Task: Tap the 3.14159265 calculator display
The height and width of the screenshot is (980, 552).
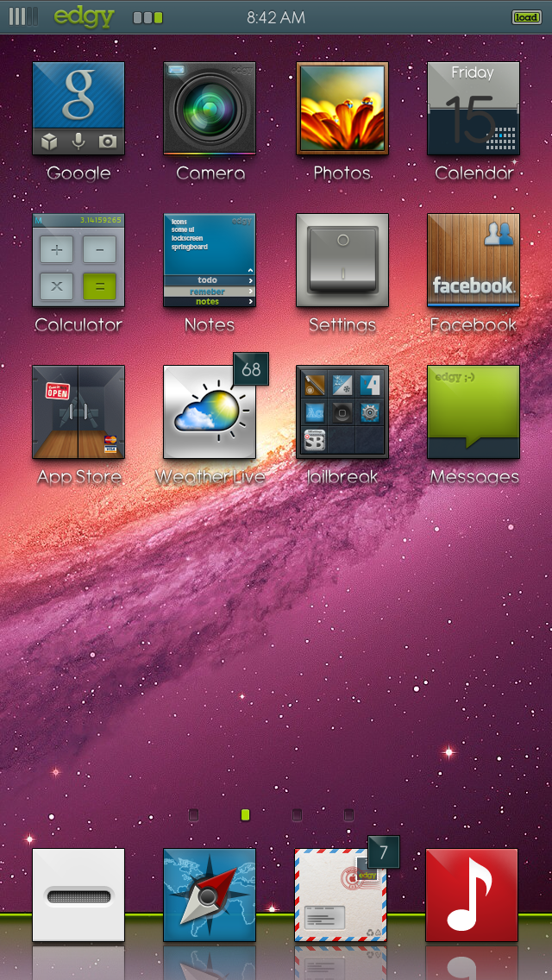Action: [102, 220]
